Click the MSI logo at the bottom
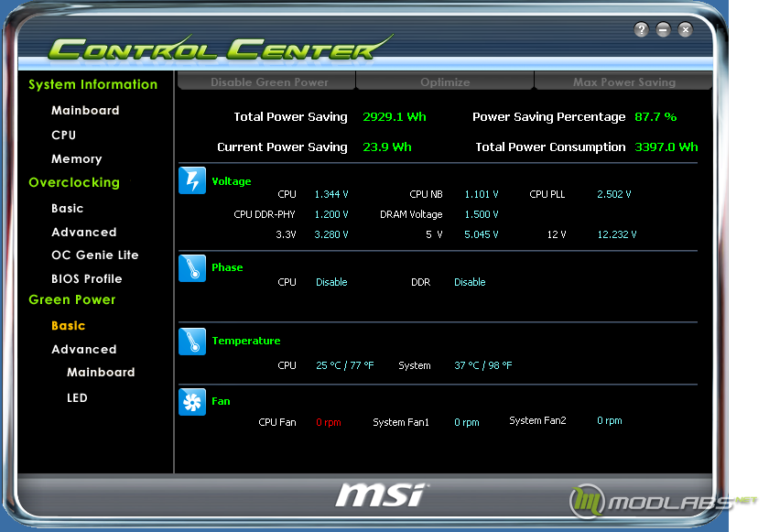Viewport: 769px width, 532px height. click(x=381, y=494)
